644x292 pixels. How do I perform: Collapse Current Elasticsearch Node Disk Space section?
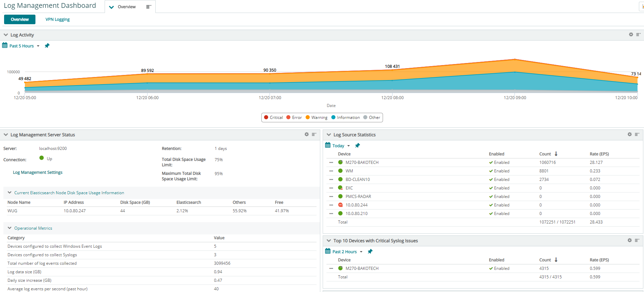(10, 193)
